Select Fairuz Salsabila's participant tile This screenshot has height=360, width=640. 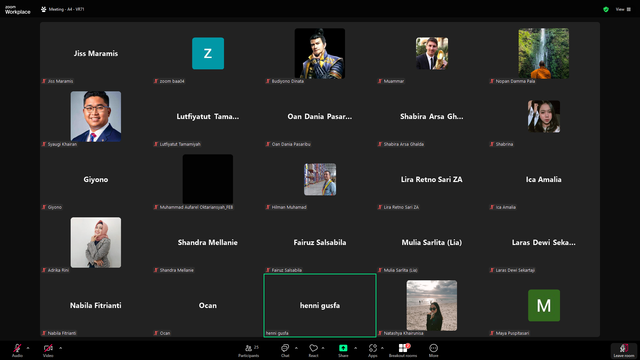320,242
